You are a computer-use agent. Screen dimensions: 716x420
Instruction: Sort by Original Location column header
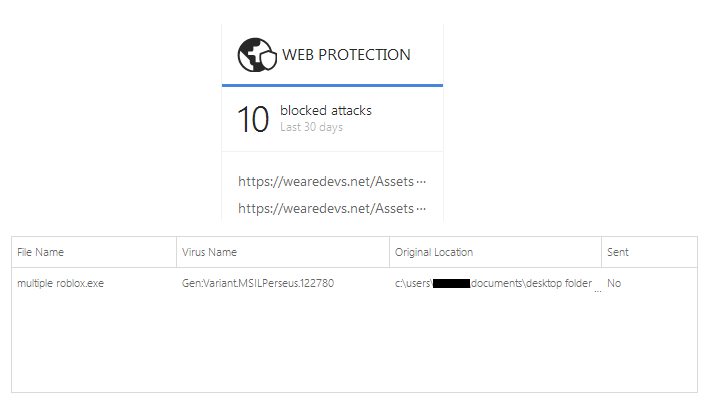(434, 252)
